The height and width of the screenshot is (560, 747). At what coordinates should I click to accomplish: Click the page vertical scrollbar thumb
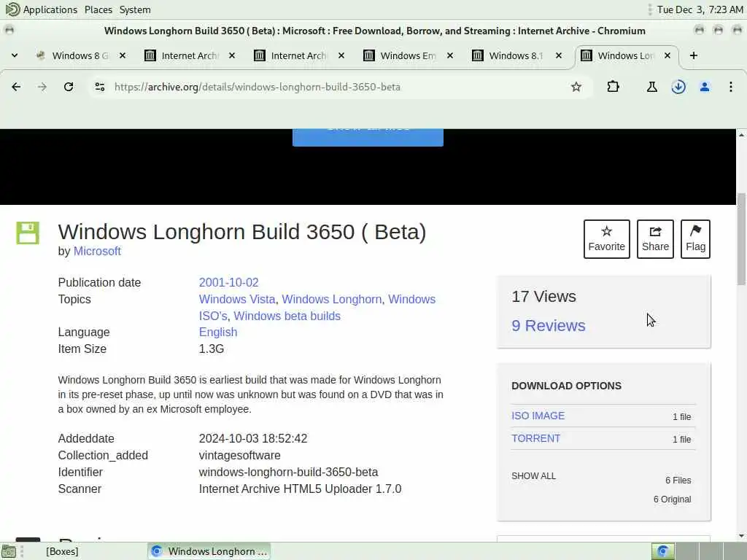(741, 238)
